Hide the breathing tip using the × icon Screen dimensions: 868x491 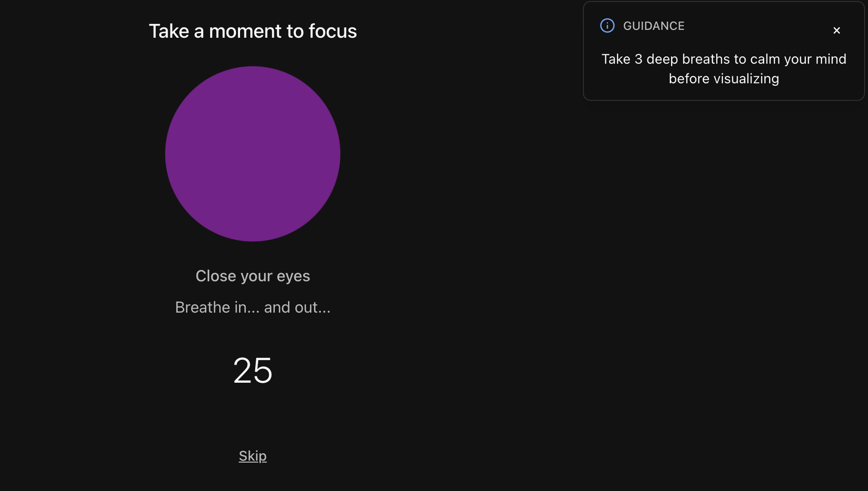point(837,30)
